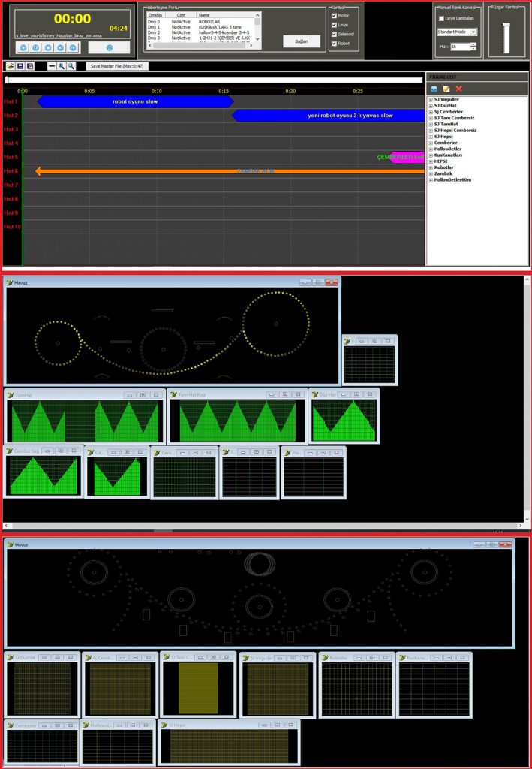Image resolution: width=532 pixels, height=769 pixels.
Task: Expand the Robotlar figure tree node
Action: [431, 167]
